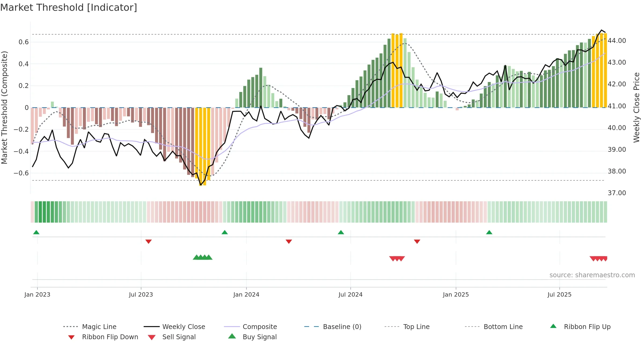
Task: Click the −0.6 composite axis tick
Action: [21, 173]
